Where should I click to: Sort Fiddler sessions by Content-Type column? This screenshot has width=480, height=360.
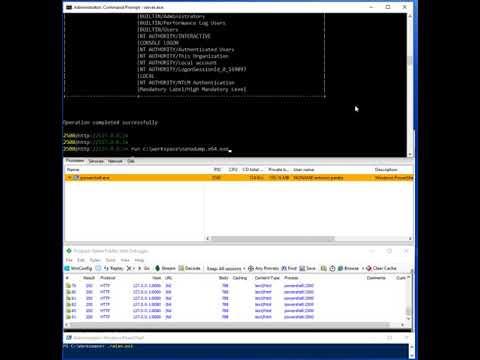(267, 278)
